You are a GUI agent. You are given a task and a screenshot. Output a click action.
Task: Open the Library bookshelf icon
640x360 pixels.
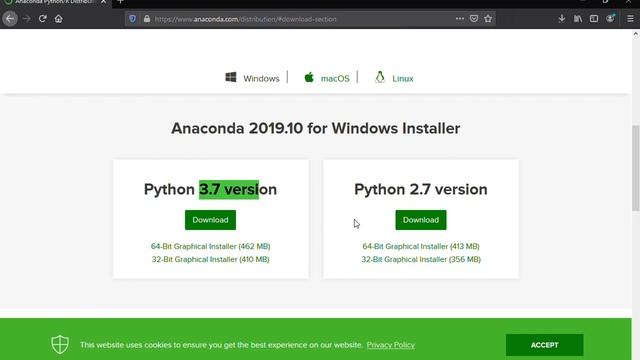click(x=578, y=19)
